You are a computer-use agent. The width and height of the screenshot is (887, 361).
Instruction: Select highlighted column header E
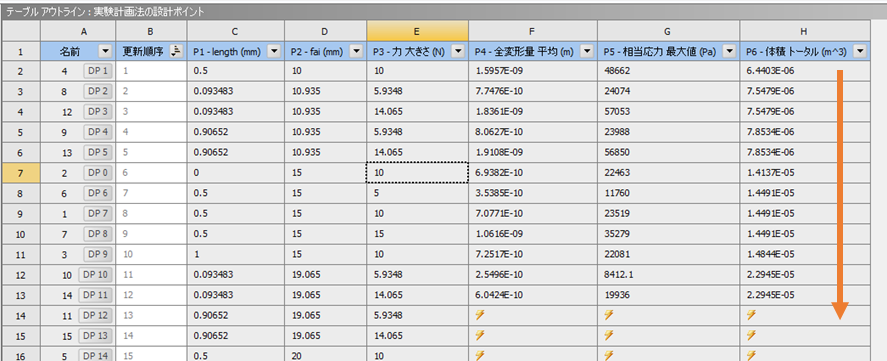pyautogui.click(x=417, y=32)
